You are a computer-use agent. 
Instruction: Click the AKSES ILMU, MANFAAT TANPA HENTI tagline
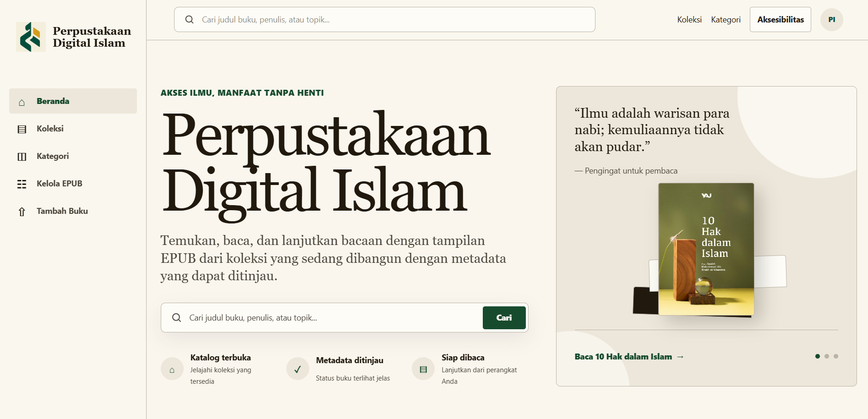[242, 93]
